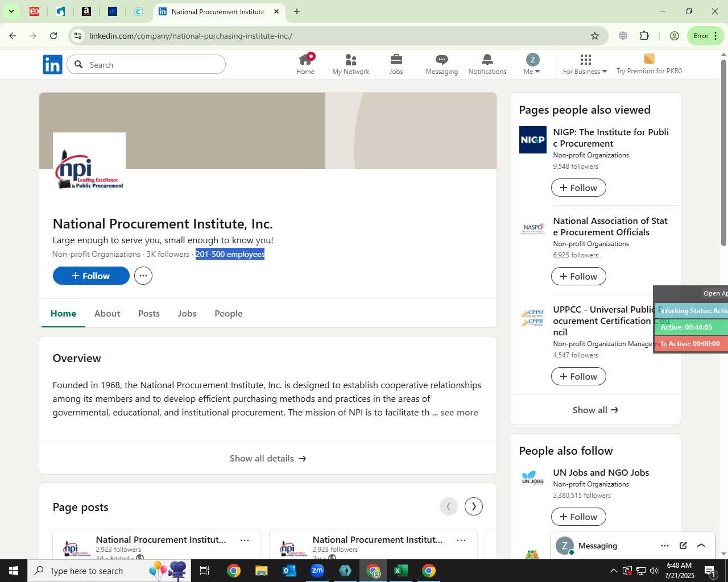Click 3K followers text
The width and height of the screenshot is (728, 582).
168,254
